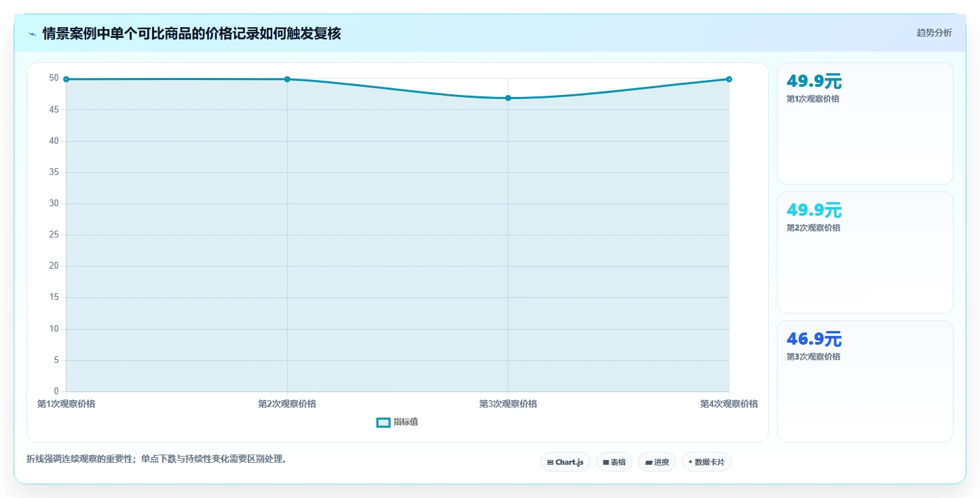This screenshot has width=980, height=498.
Task: Click the 第2次观察价格 49.9元 card value
Action: point(814,210)
